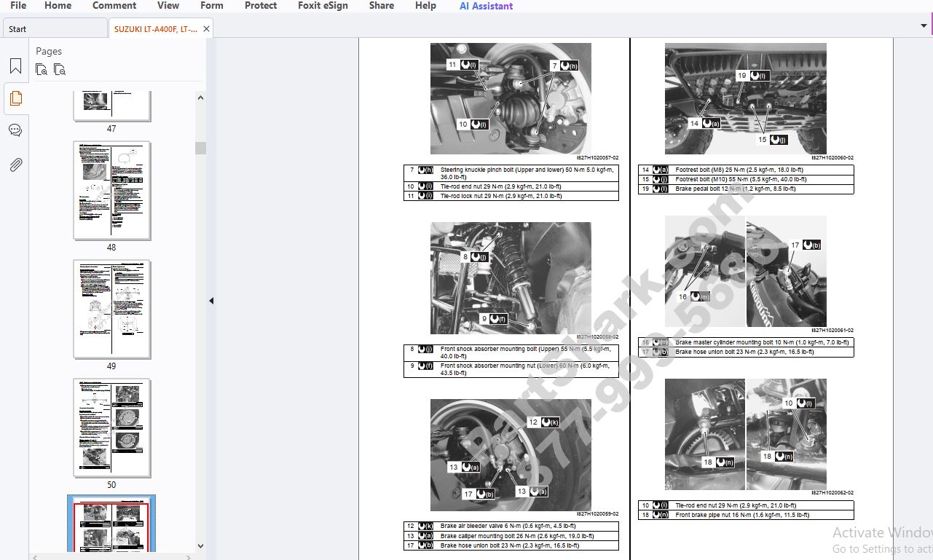Launch the AI Assistant tab
Viewport: 933px width, 560px height.
[x=486, y=6]
